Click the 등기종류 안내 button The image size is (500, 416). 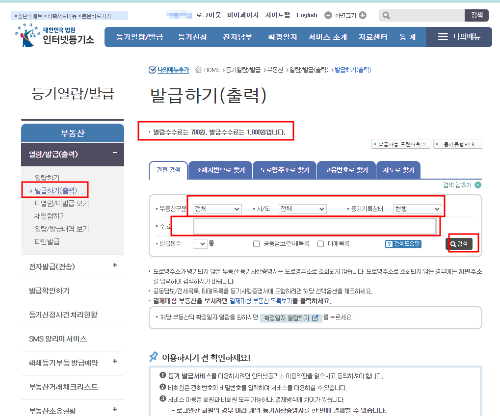[x=458, y=144]
